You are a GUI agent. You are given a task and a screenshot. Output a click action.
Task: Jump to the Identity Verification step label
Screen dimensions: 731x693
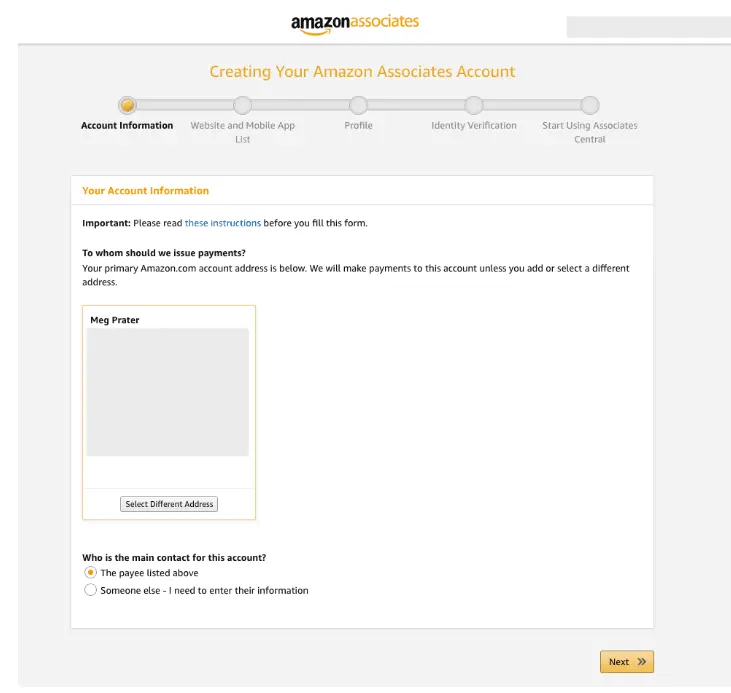click(474, 126)
